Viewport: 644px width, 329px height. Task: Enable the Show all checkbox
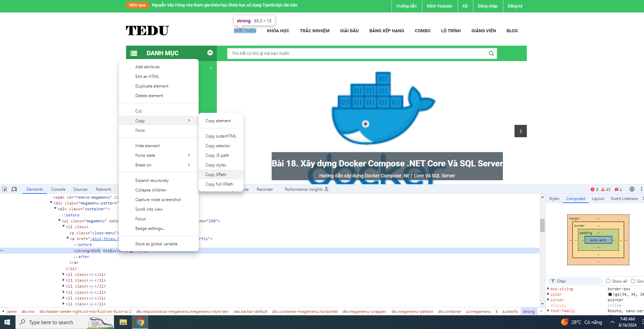tap(608, 281)
